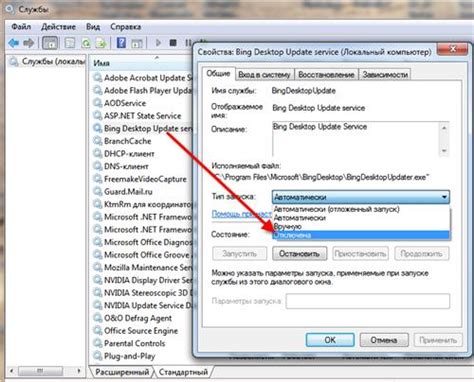Select the Plug-and-Play service row
The image size is (474, 382).
coord(124,356)
